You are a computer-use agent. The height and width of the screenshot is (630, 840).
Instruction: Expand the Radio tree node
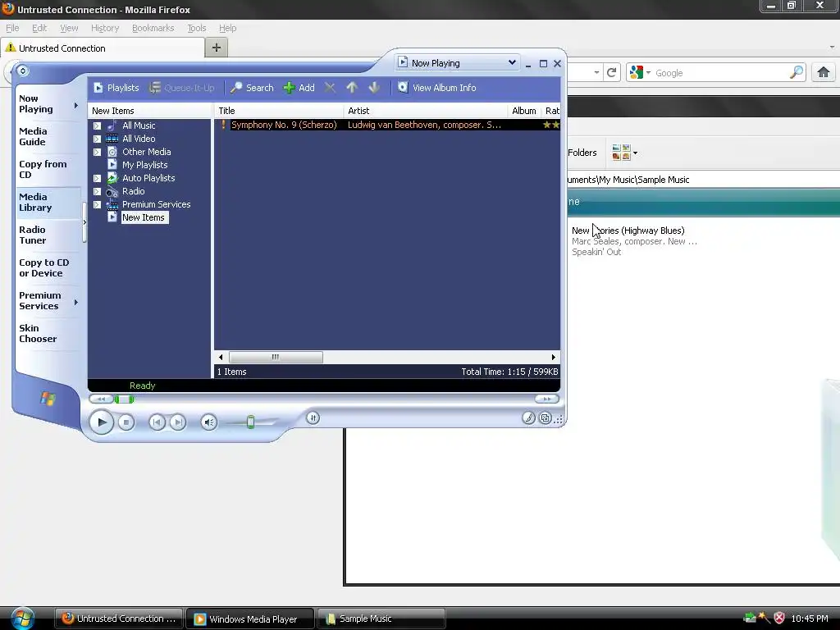[97, 191]
